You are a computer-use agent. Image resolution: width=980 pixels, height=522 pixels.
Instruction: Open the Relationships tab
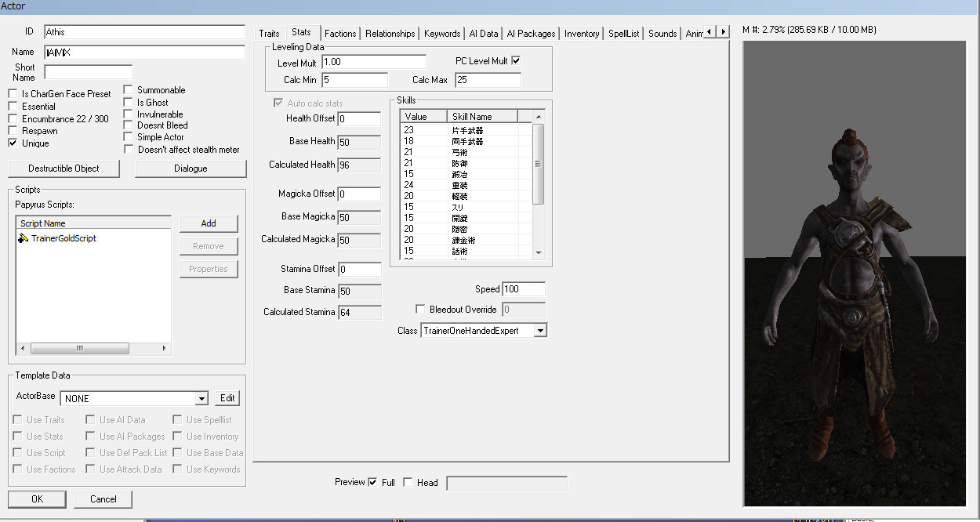[390, 34]
